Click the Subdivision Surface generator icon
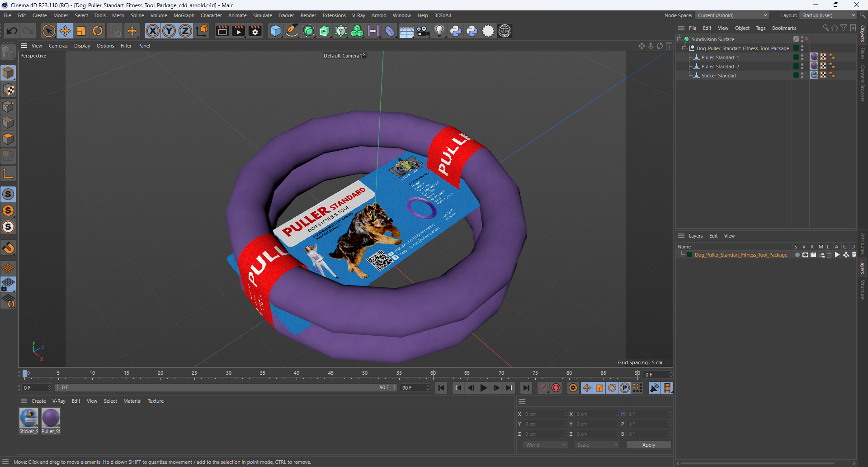868x467 pixels. point(308,31)
